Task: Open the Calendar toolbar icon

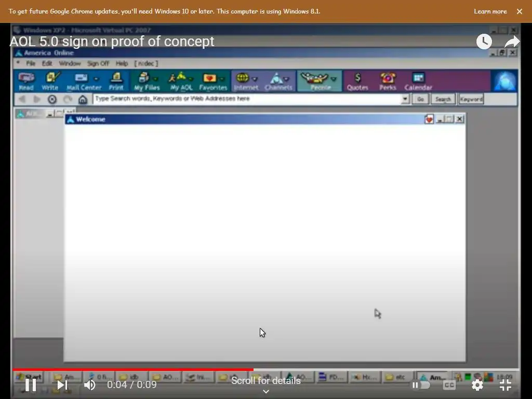Action: click(418, 82)
